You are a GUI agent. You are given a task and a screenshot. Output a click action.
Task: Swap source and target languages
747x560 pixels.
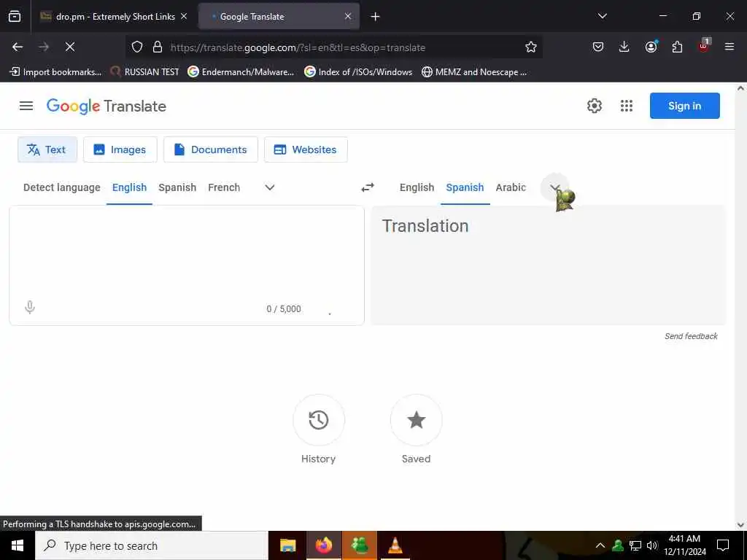368,187
